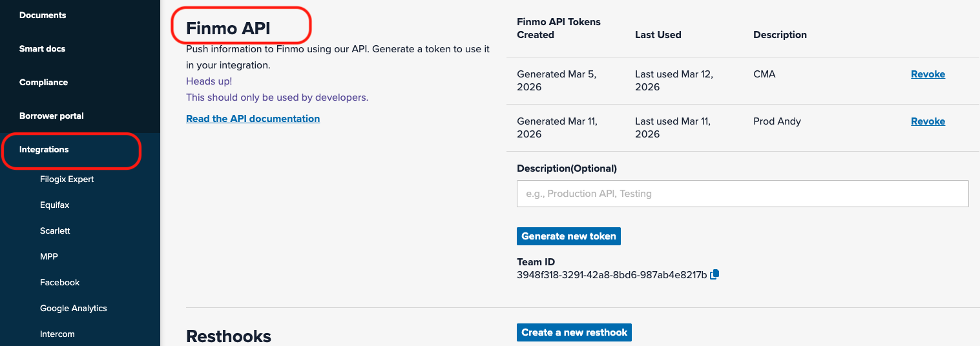Create a new resthook
980x346 pixels.
(x=574, y=332)
